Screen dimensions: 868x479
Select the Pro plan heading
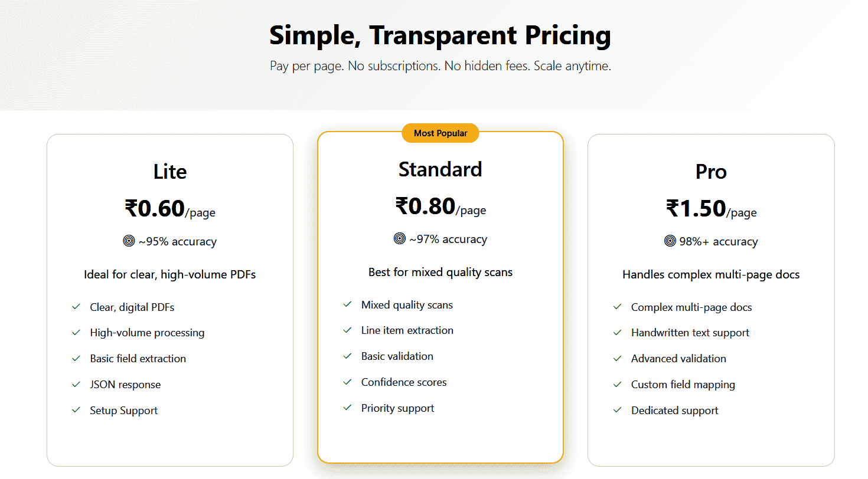pyautogui.click(x=711, y=172)
